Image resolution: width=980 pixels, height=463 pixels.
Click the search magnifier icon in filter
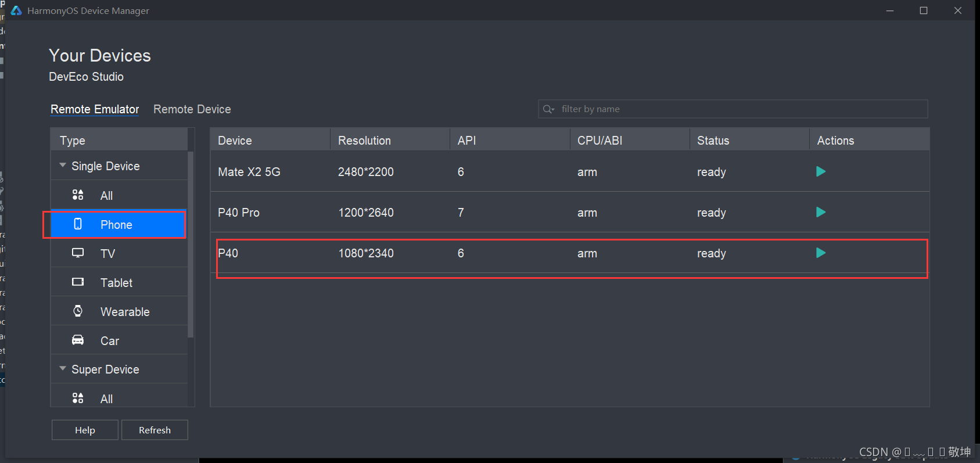[548, 109]
